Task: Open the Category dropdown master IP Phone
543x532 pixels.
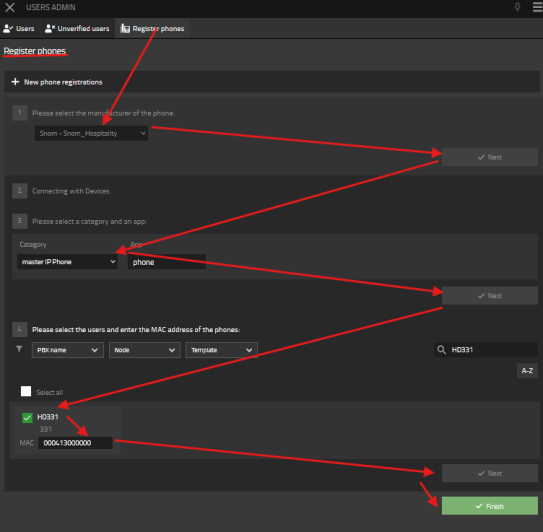Action: point(68,262)
